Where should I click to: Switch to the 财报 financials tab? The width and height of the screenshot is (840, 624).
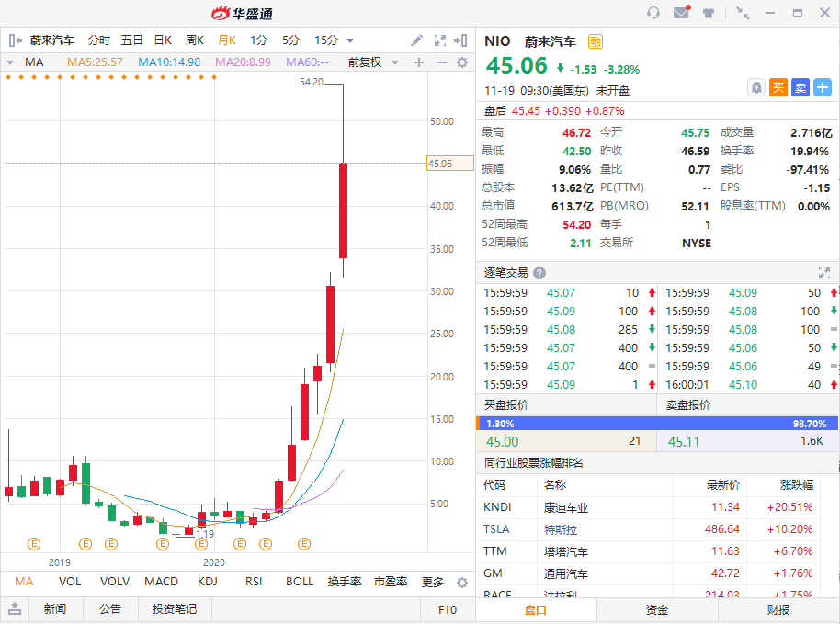[778, 609]
